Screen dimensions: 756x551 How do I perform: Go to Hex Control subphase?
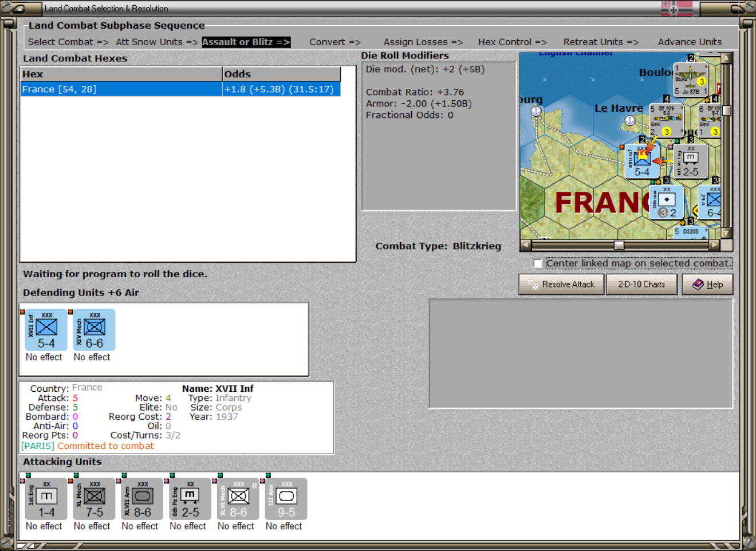[513, 42]
